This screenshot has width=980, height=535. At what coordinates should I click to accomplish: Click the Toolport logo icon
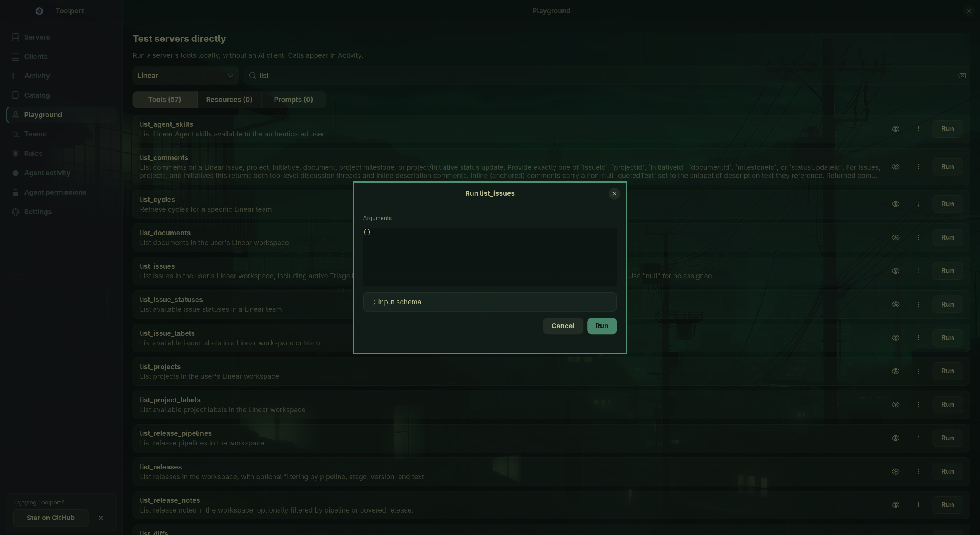39,11
